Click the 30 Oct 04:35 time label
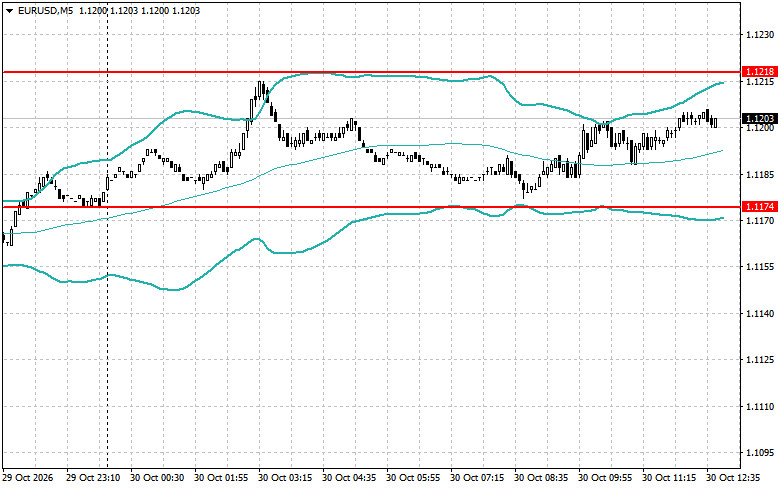Viewport: 781px width, 489px height. [x=349, y=478]
